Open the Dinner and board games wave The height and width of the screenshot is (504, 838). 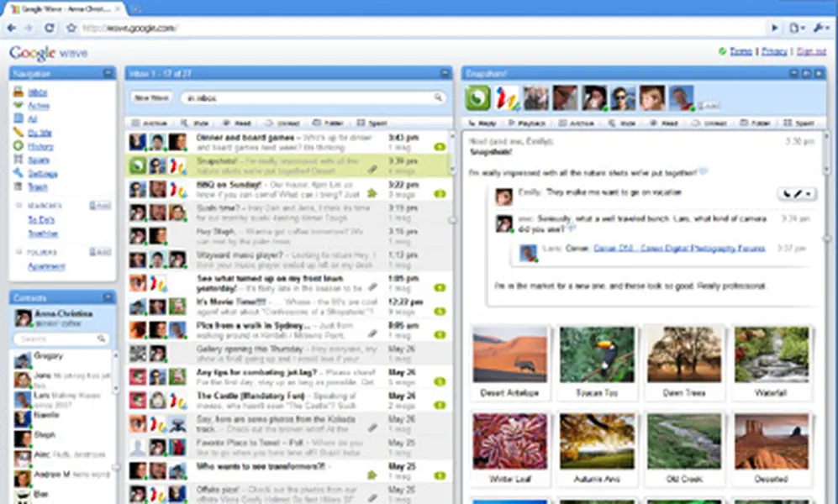(x=288, y=142)
